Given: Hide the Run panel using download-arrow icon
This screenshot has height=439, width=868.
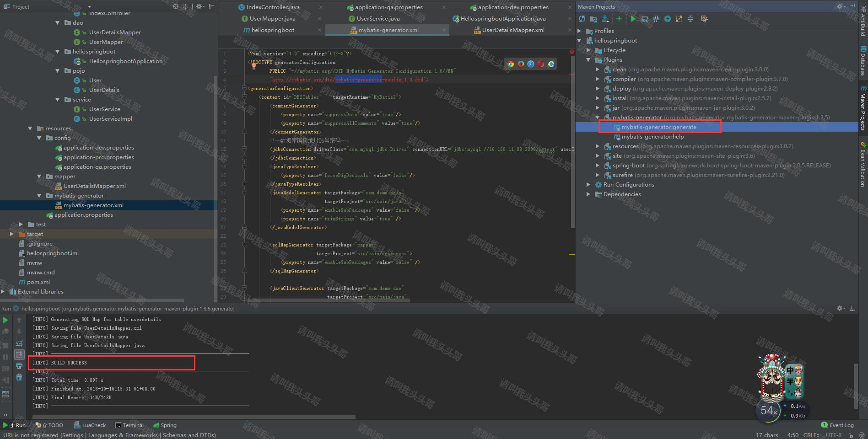Looking at the screenshot, I should tap(852, 308).
